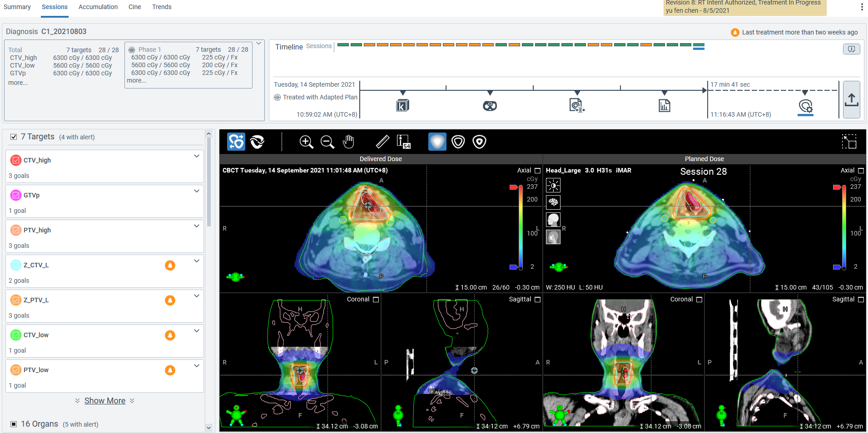
Task: Click the comment note icon in the timeline panel
Action: [851, 49]
